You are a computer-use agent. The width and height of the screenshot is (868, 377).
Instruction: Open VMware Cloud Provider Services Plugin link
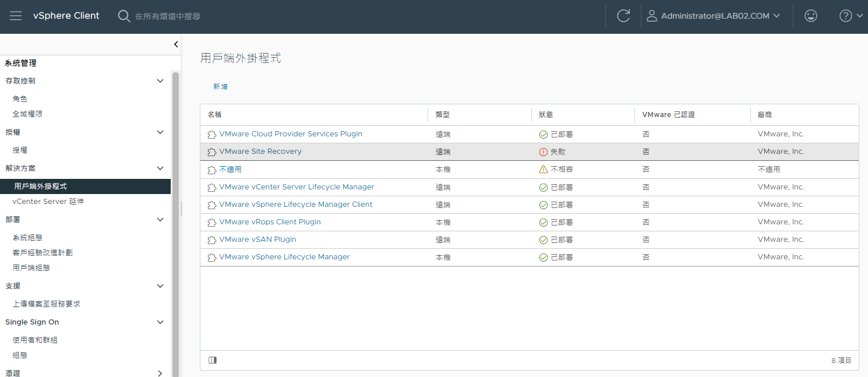[x=291, y=134]
